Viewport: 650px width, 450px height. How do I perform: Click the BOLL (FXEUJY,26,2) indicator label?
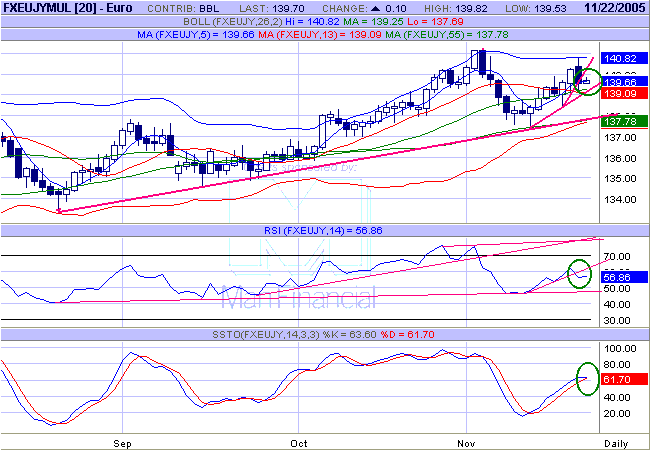233,22
